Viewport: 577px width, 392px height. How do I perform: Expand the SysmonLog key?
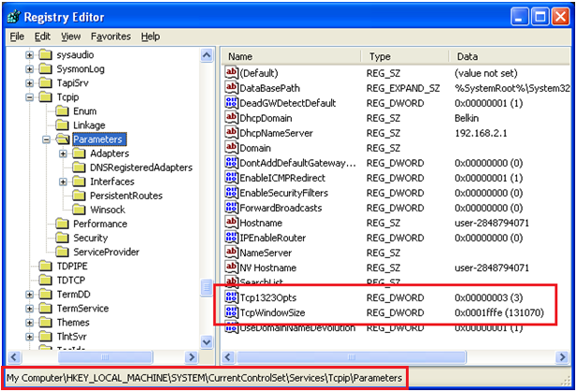point(29,69)
